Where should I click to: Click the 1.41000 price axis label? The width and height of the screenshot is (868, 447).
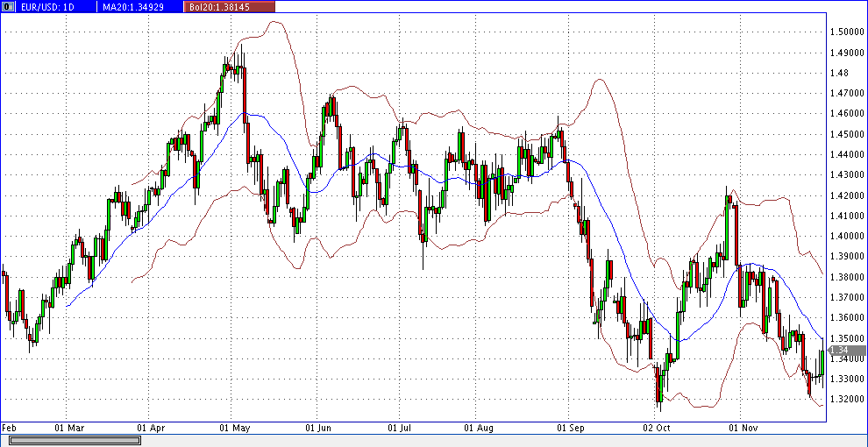847,216
